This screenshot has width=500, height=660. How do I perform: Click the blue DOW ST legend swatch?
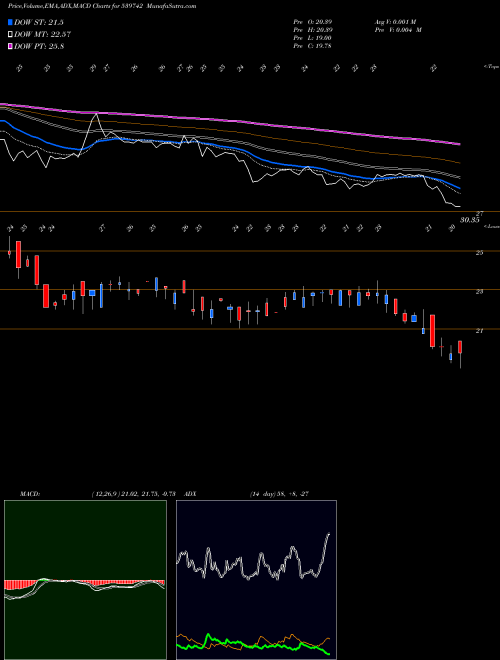click(10, 22)
